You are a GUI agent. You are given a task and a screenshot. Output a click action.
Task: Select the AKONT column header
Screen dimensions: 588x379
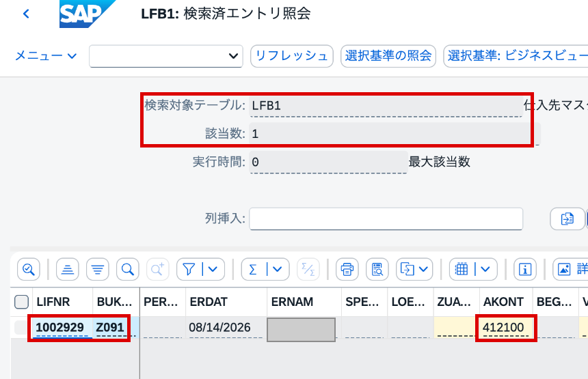(506, 302)
